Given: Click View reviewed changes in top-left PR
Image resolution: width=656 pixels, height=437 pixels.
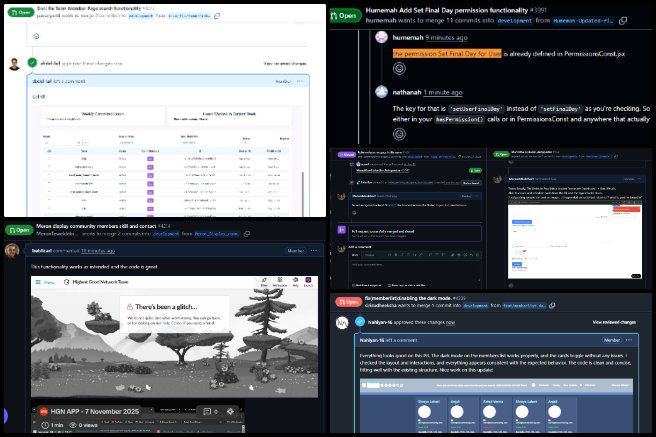Looking at the screenshot, I should point(285,64).
